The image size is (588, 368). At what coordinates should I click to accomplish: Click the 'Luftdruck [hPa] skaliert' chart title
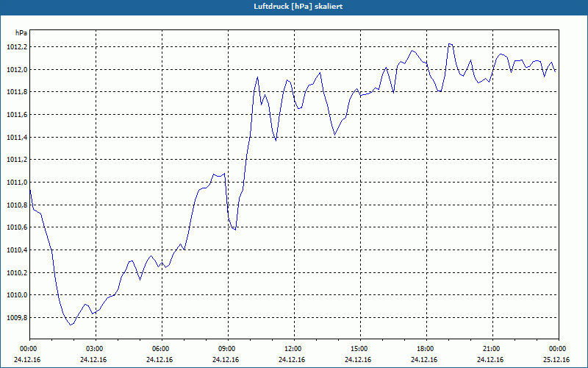point(298,7)
